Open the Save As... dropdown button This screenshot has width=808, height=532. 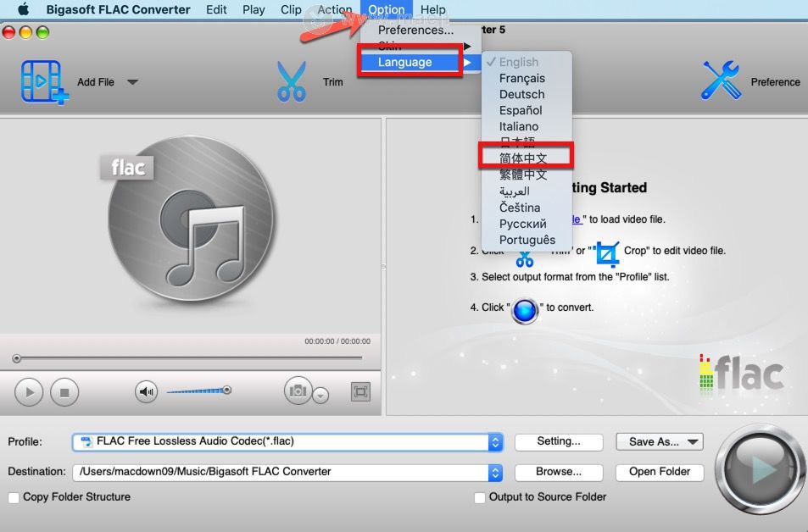coord(660,441)
